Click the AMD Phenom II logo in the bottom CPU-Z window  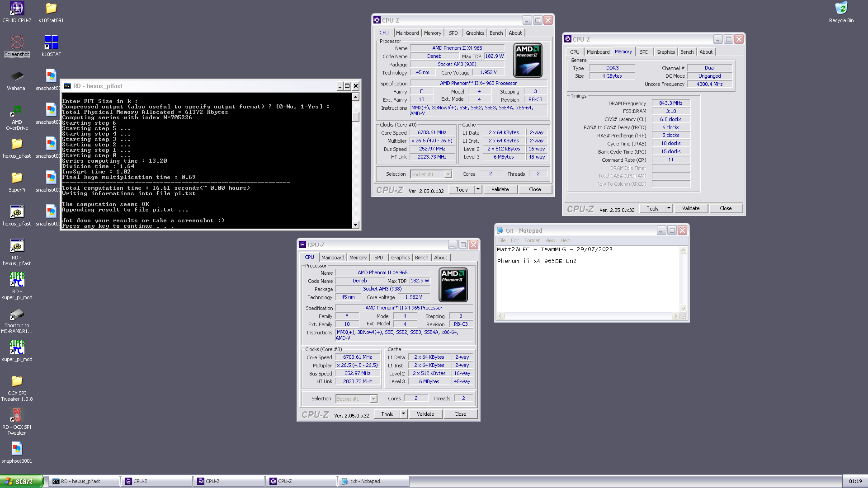[x=453, y=285]
